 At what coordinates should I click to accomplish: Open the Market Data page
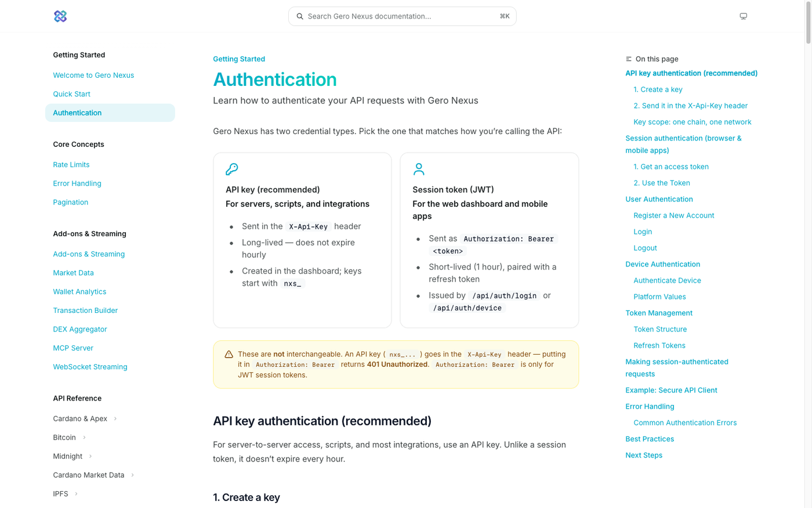coord(73,273)
